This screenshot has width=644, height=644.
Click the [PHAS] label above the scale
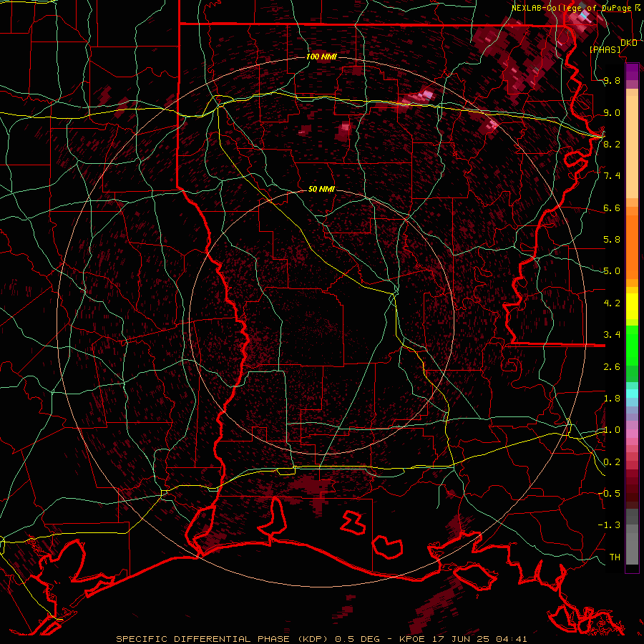click(x=605, y=50)
